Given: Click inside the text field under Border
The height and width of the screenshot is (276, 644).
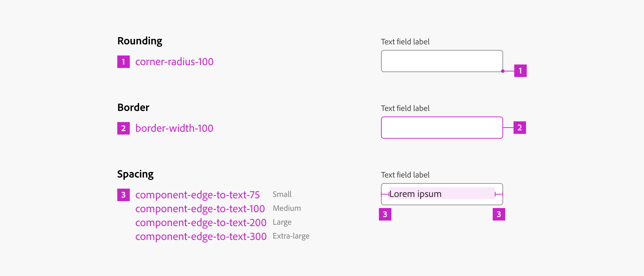Looking at the screenshot, I should pos(441,128).
